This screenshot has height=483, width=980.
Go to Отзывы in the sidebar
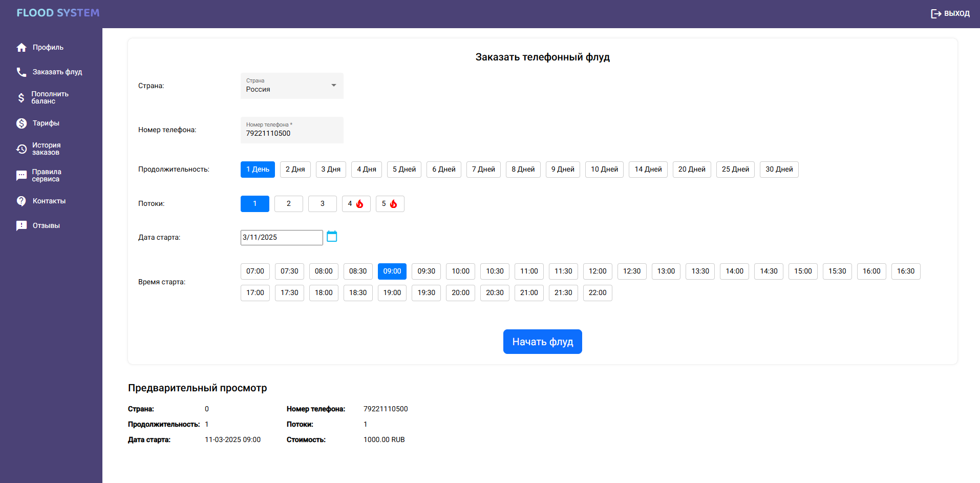tap(46, 226)
